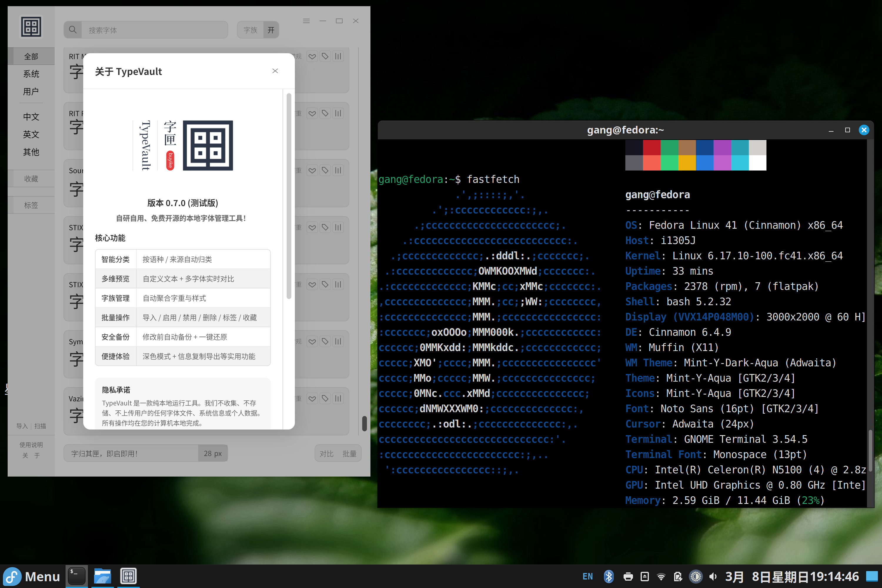Open Bluetooth settings from the tray icon
Screen dimensions: 882x588
(608, 576)
